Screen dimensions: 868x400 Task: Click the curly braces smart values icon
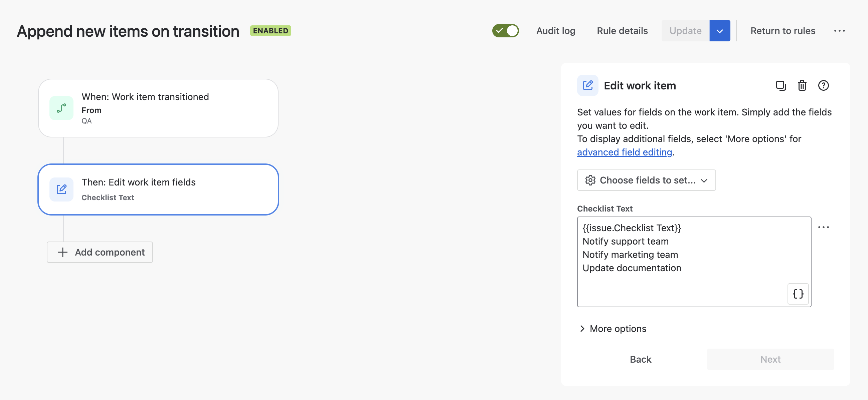point(798,294)
